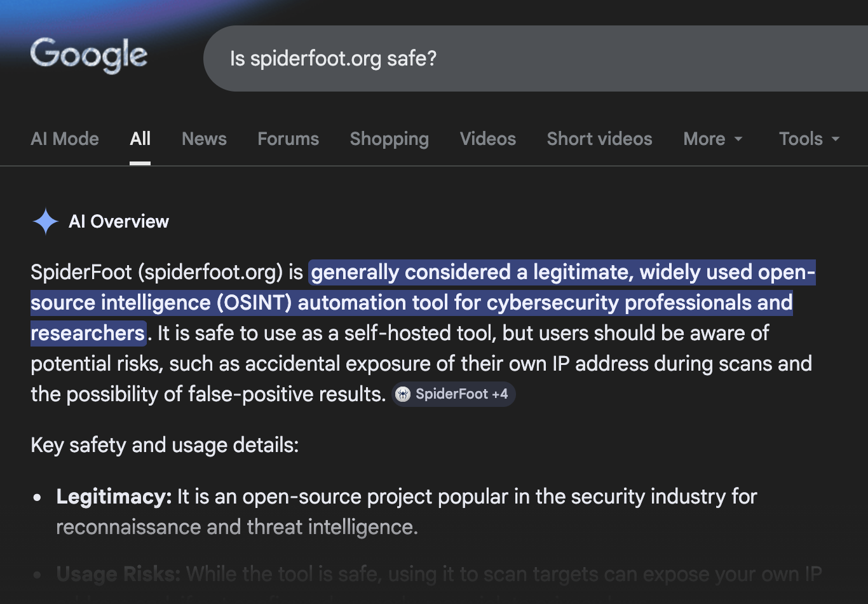Open the News tab
Viewport: 868px width, 604px height.
point(204,139)
